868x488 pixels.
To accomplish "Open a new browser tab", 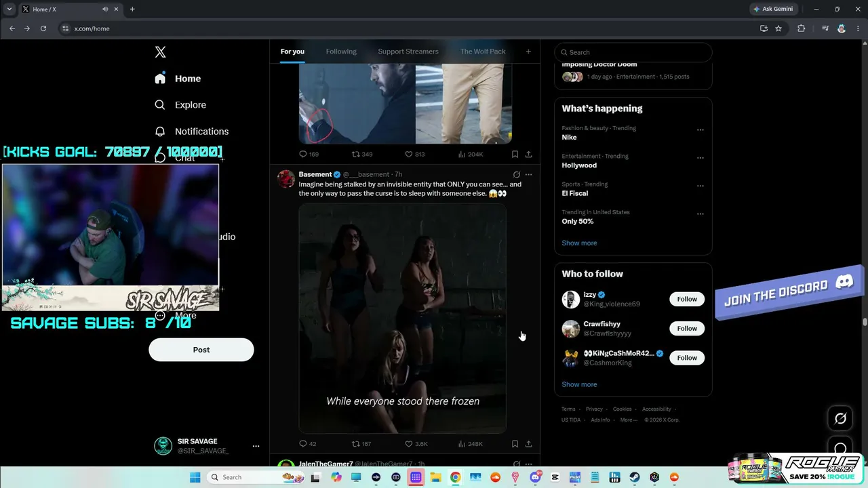I will click(132, 9).
